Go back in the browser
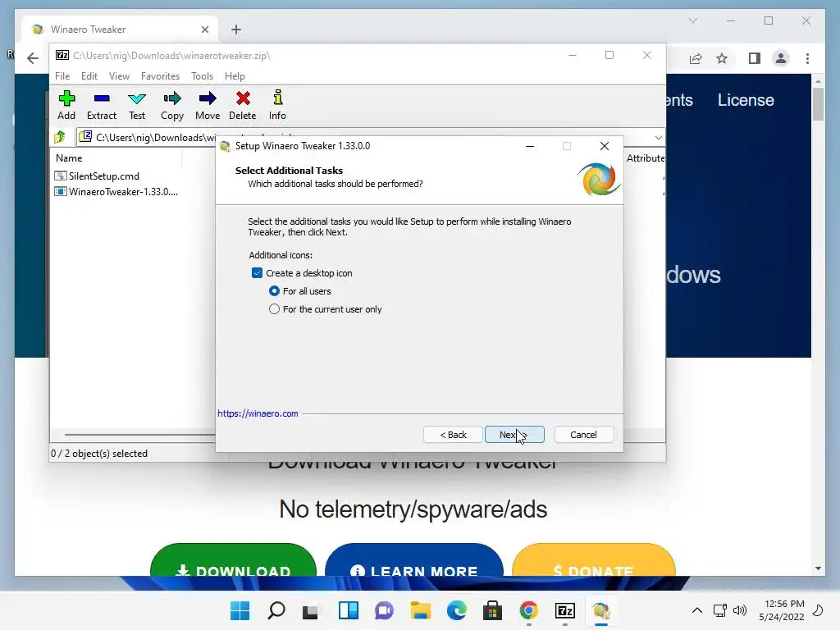This screenshot has height=630, width=840. (33, 58)
